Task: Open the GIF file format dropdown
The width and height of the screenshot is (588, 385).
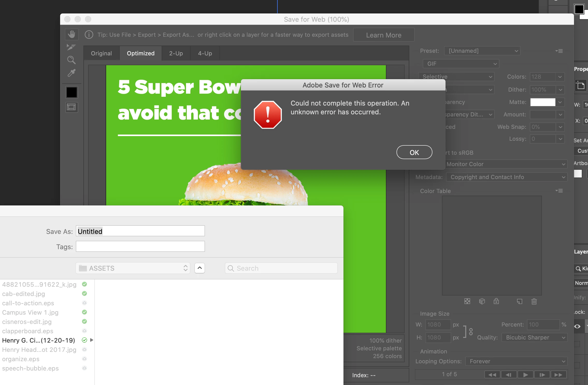Action: (x=461, y=64)
